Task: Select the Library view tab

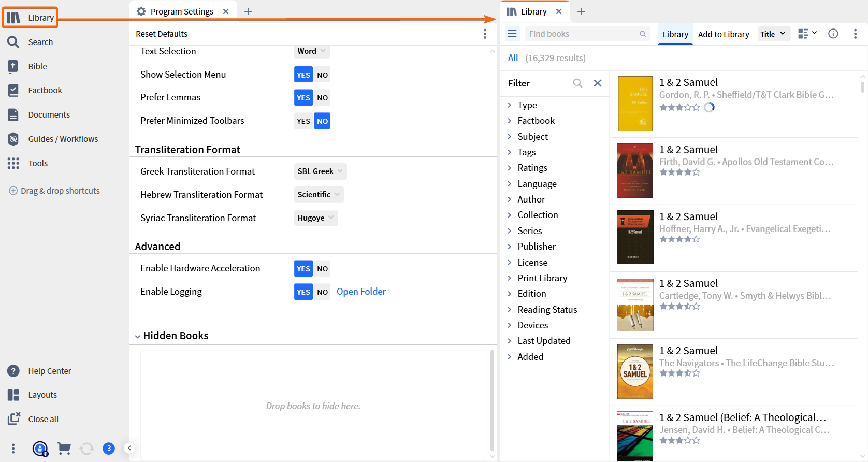Action: point(675,34)
